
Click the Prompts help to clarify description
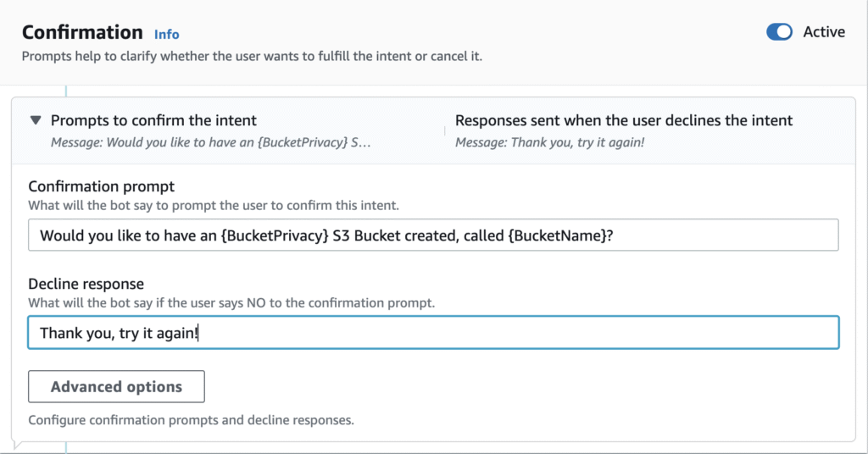click(x=252, y=56)
